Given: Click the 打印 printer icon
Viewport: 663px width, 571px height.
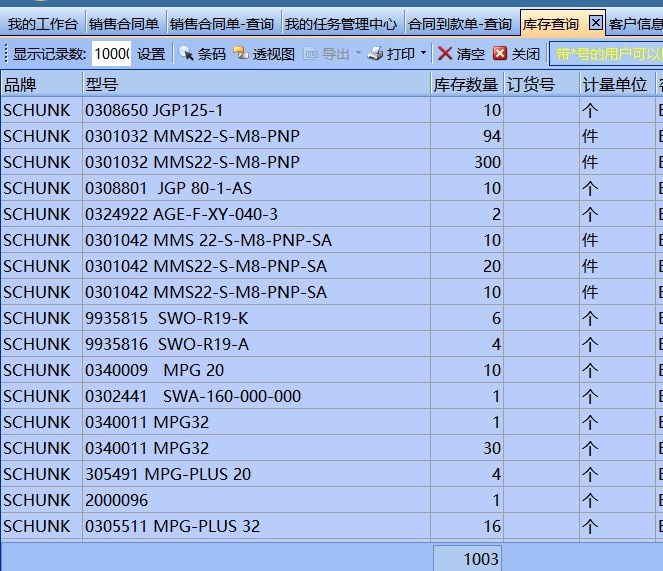Looking at the screenshot, I should (375, 54).
